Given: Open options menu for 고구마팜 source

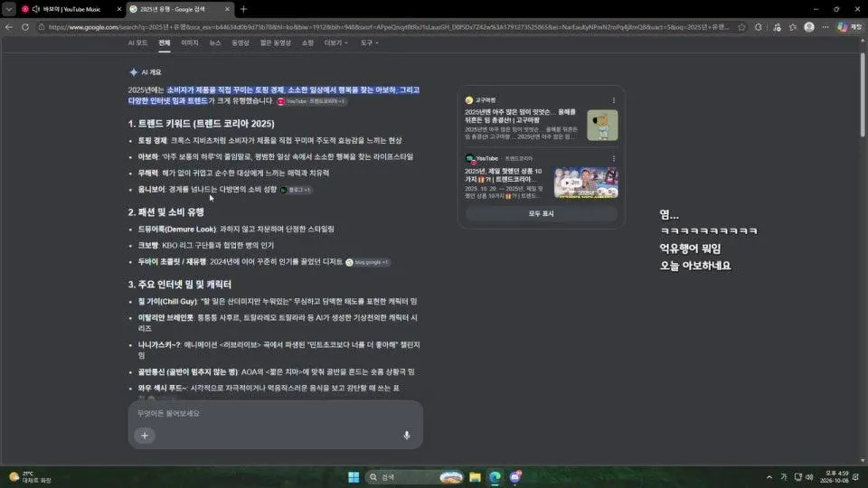Looking at the screenshot, I should (613, 100).
